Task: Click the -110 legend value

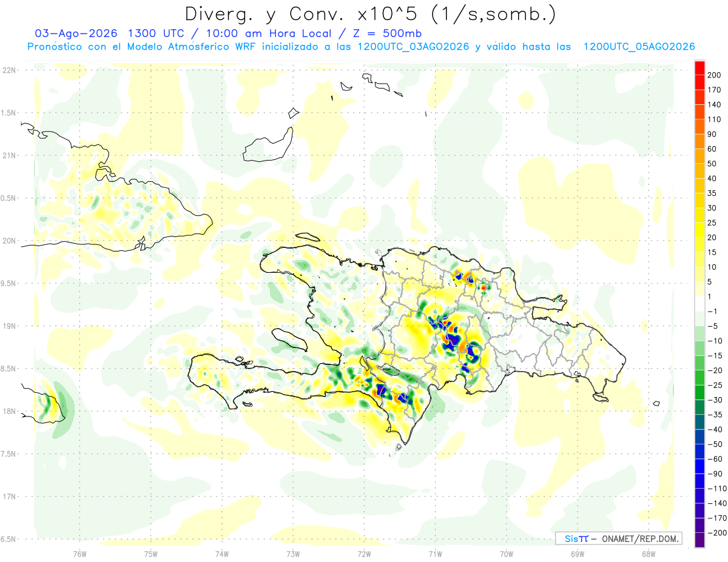Action: [x=717, y=489]
